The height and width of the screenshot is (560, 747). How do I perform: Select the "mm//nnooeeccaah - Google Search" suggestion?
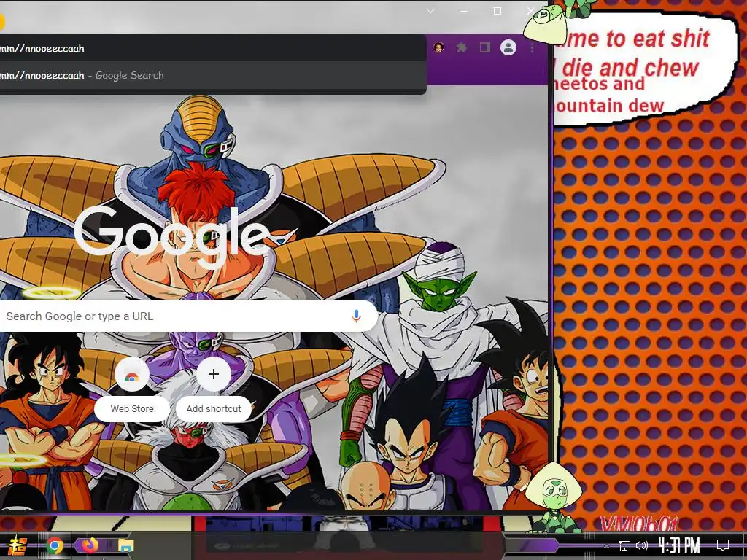[x=212, y=75]
